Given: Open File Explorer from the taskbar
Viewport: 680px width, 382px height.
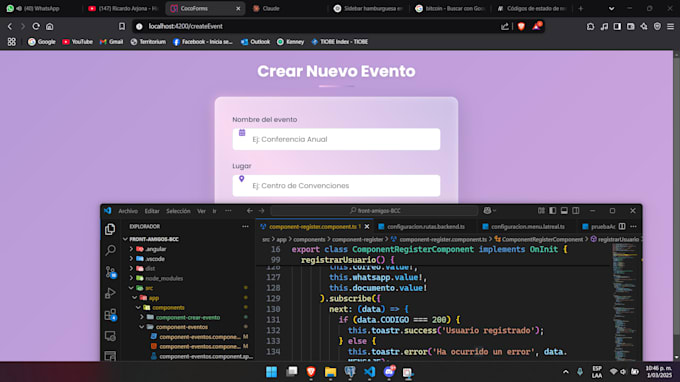Looking at the screenshot, I should [330, 372].
